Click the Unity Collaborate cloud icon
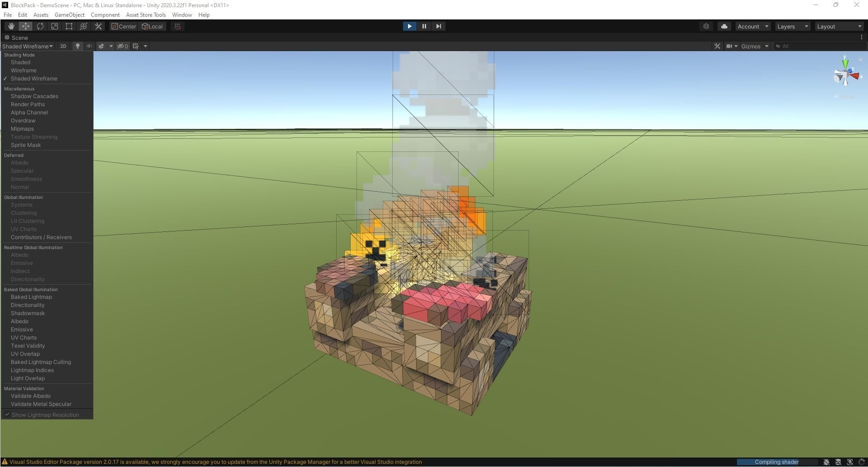 pos(724,26)
